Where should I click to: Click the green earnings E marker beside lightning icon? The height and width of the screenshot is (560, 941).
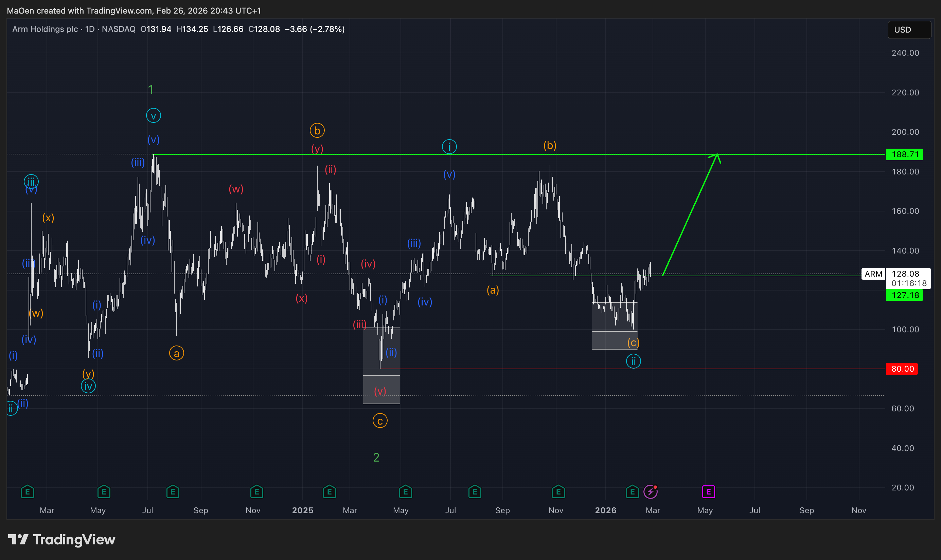(632, 492)
